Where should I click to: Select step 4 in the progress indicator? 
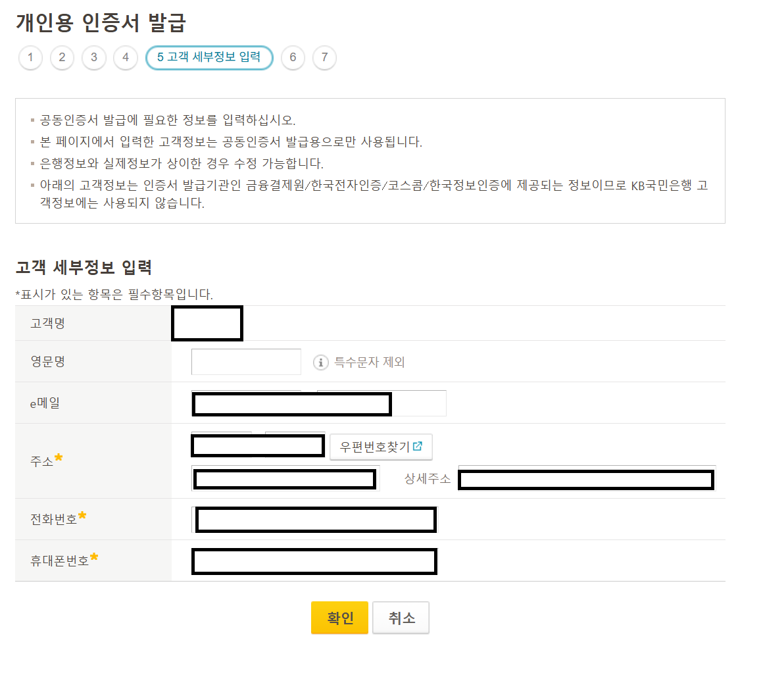pos(125,58)
